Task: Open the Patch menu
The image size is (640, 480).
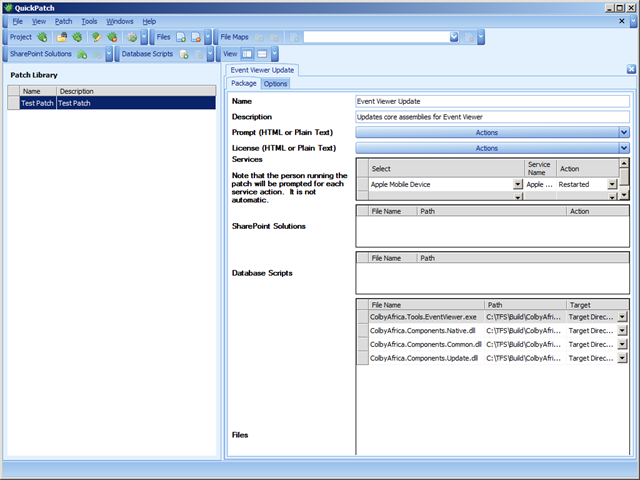Action: pos(63,21)
